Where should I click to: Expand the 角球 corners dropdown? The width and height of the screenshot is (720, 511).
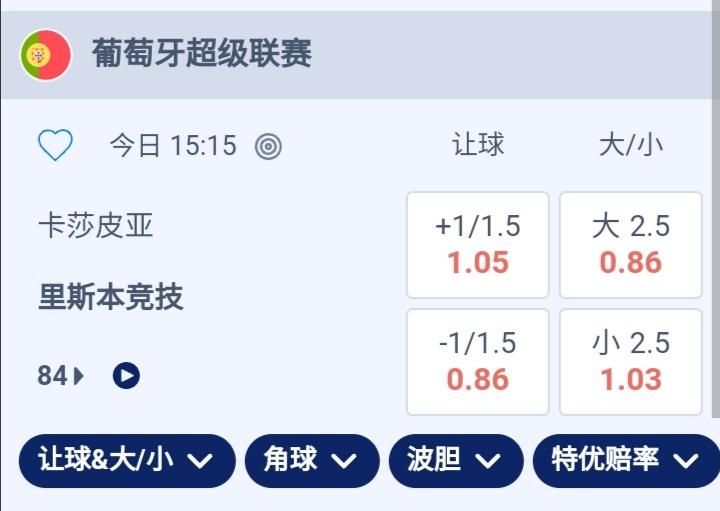(x=311, y=460)
